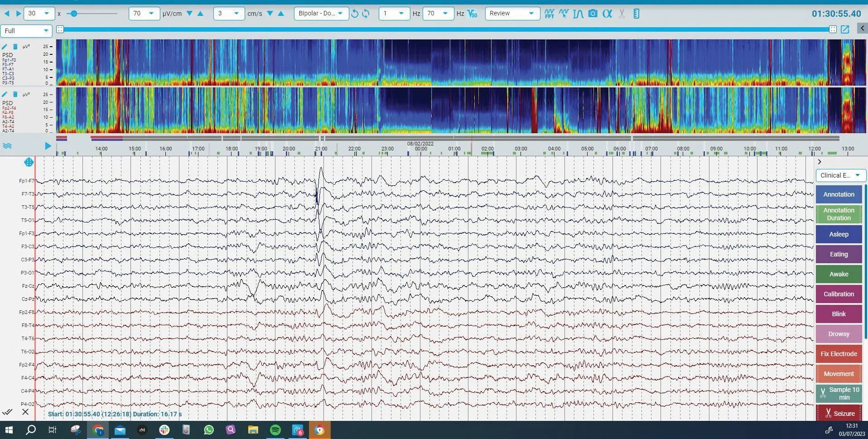868x439 pixels.
Task: Select the waveform cursor tool
Action: point(564,14)
